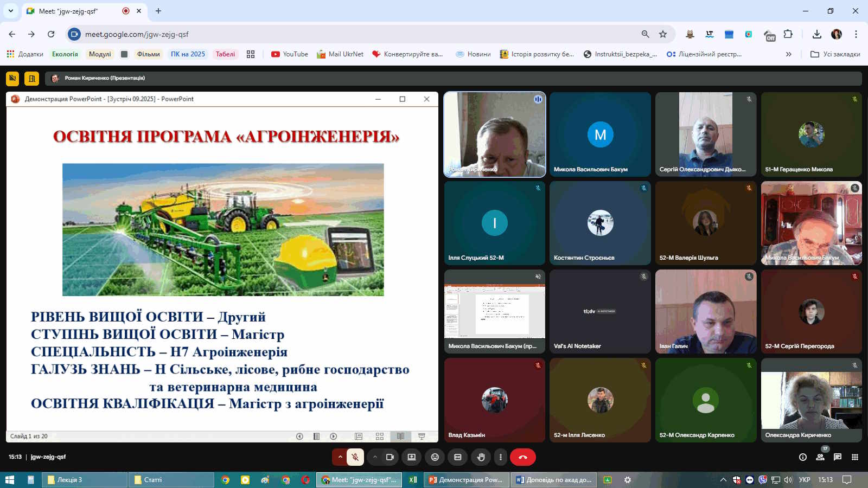
Task: Unmute the microphone
Action: [355, 457]
